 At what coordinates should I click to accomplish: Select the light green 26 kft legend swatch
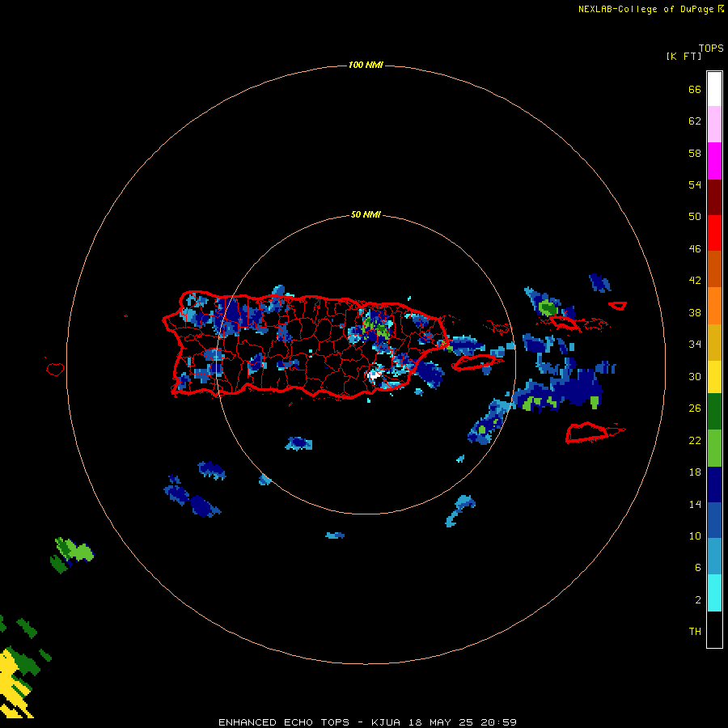click(714, 447)
